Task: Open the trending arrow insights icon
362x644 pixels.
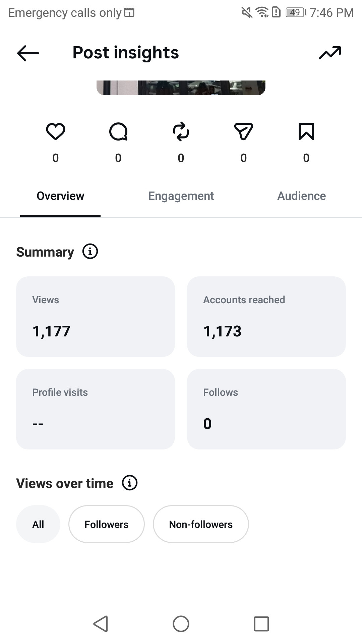Action: [330, 53]
